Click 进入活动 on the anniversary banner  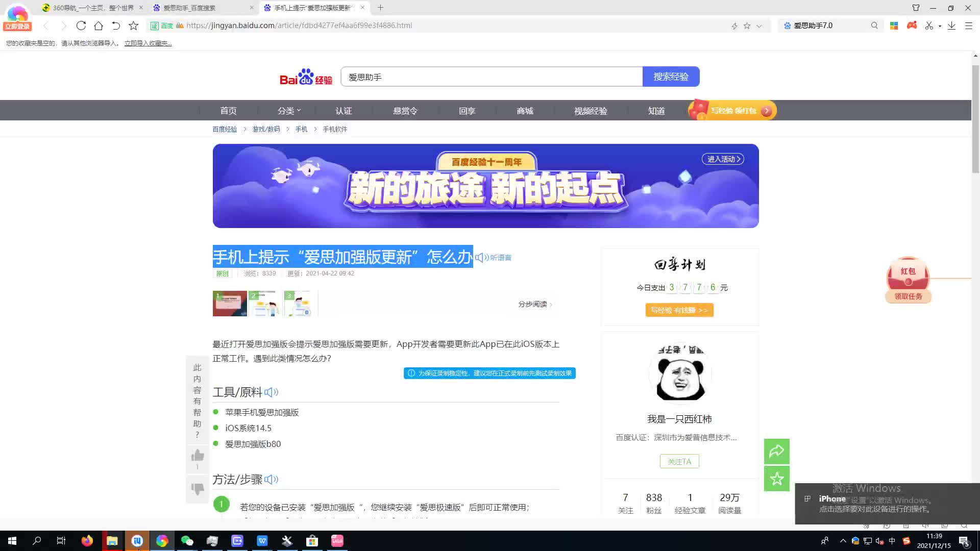coord(723,159)
